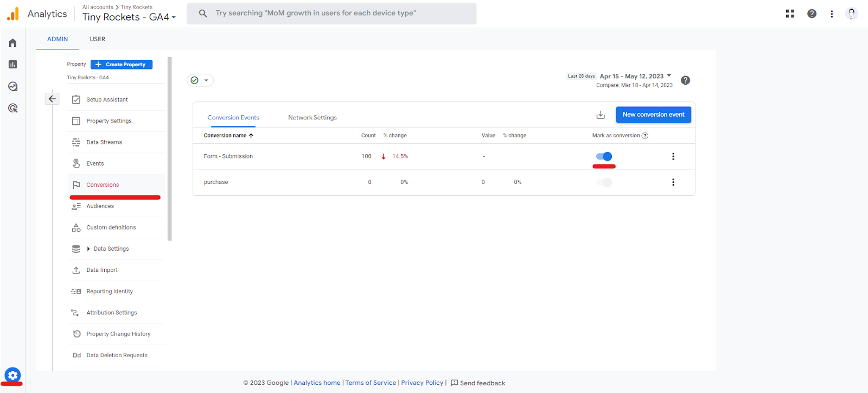
Task: Click the Create Property button
Action: [122, 65]
